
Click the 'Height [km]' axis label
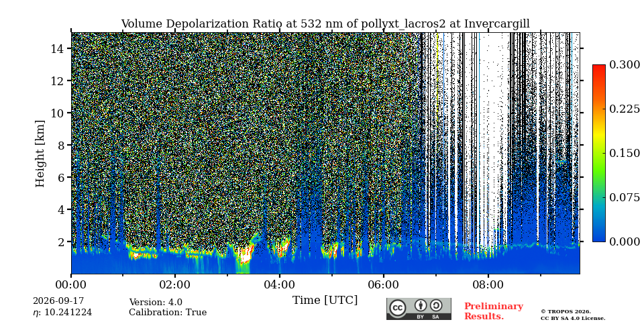click(40, 154)
